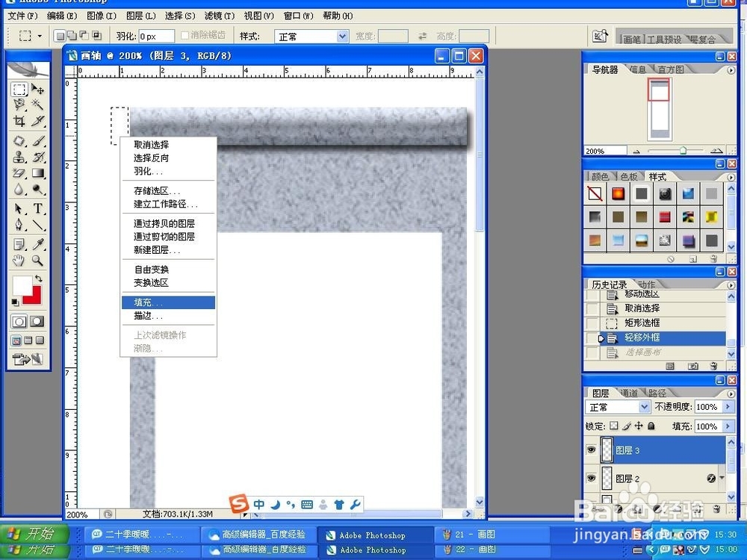Swap foreground and background colors
This screenshot has height=560, width=747.
tap(39, 278)
